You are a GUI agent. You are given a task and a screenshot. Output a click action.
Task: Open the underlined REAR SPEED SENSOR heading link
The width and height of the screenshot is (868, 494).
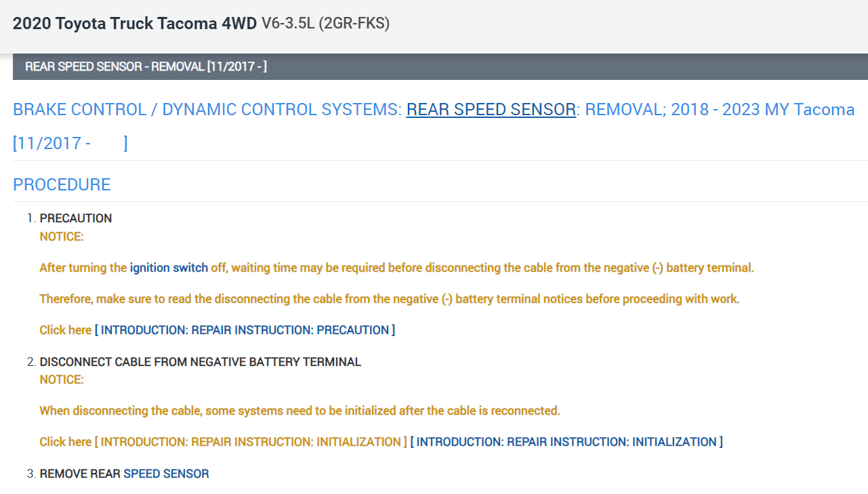491,110
